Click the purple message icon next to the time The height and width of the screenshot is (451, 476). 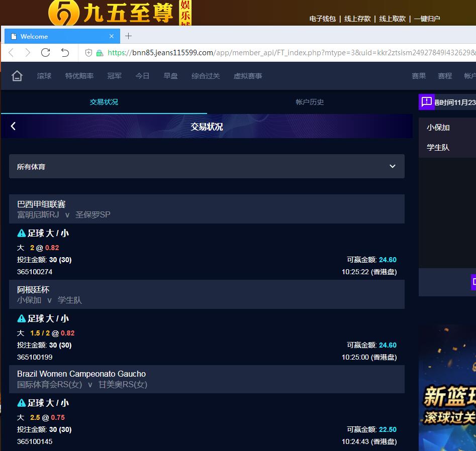[426, 102]
